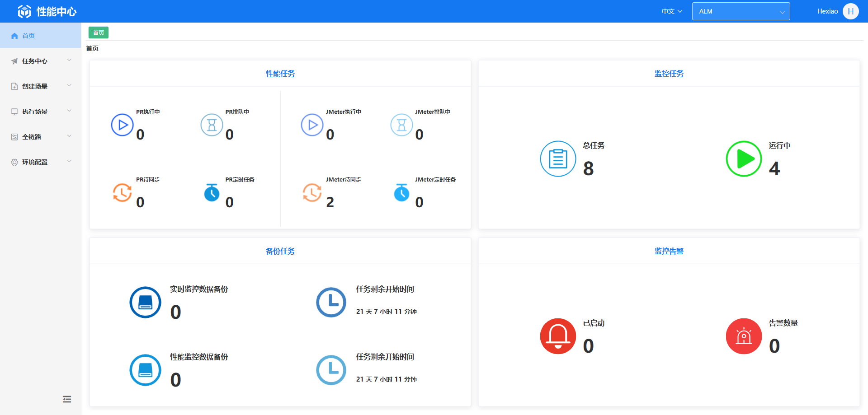Select 首页 in the left sidebar
This screenshot has height=415, width=868.
[x=28, y=36]
